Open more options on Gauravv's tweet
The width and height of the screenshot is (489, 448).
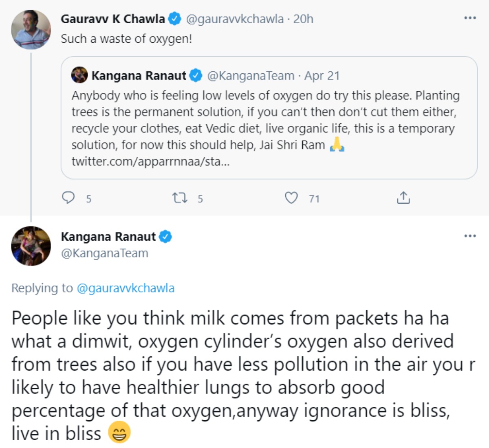(470, 18)
